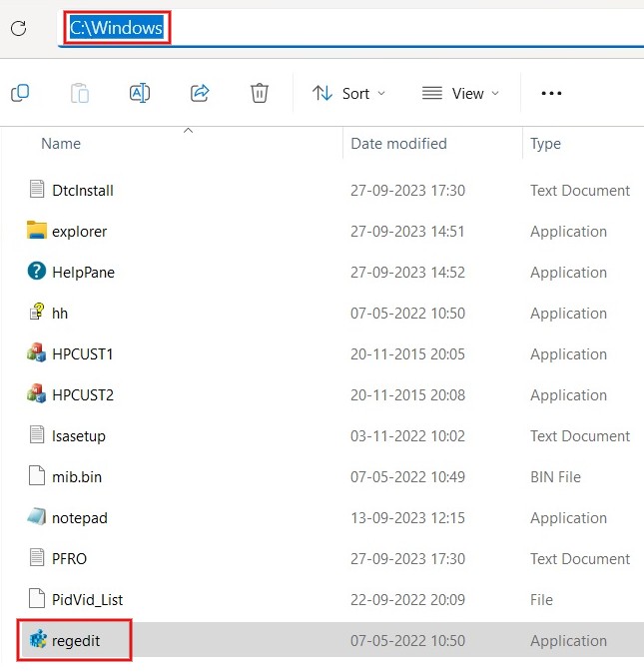Viewport: 644px width, 672px height.
Task: Click the Delete trash can icon
Action: tap(260, 93)
